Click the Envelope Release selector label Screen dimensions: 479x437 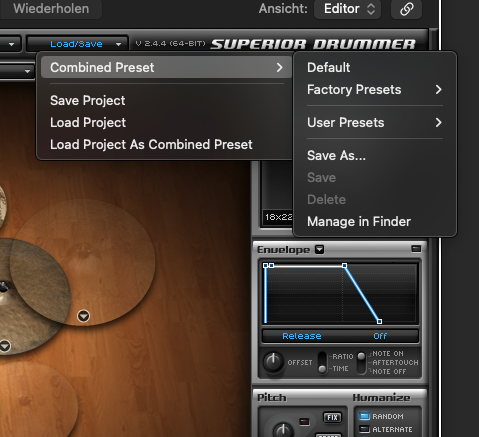coord(302,336)
